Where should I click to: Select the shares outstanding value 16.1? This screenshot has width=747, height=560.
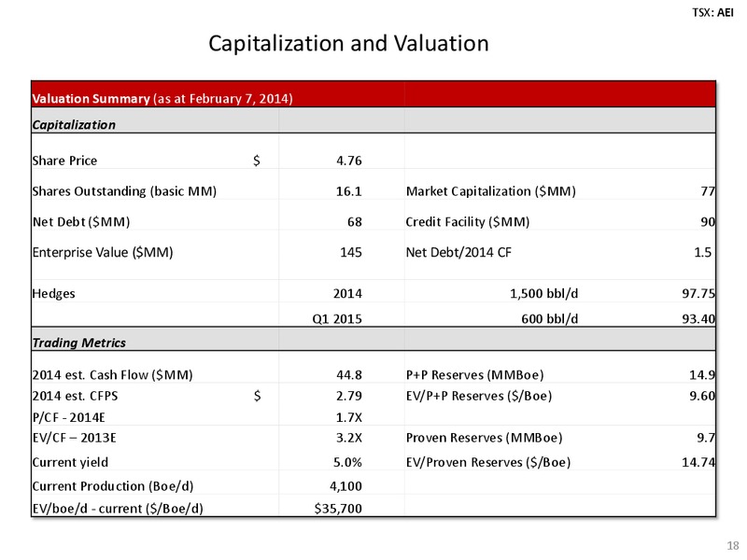point(348,191)
